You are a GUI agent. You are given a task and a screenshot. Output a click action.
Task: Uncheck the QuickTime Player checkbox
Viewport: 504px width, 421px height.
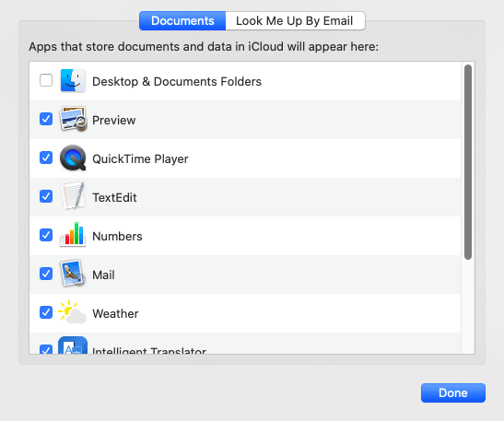(46, 158)
